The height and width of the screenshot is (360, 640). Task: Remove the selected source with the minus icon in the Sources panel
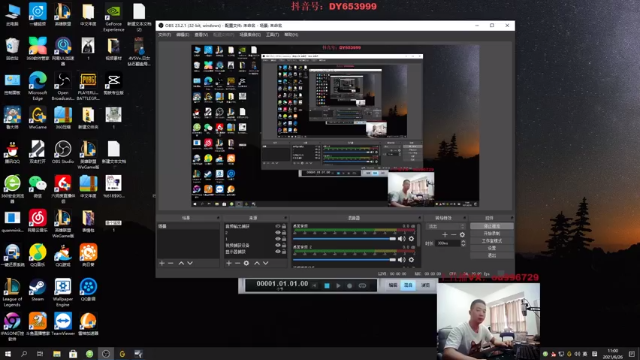(238, 263)
